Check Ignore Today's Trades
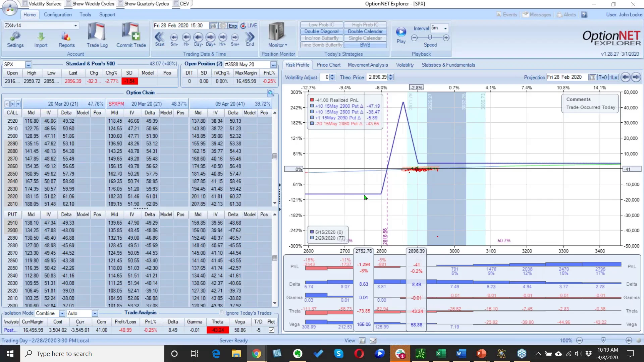The width and height of the screenshot is (644, 362). [x=222, y=313]
